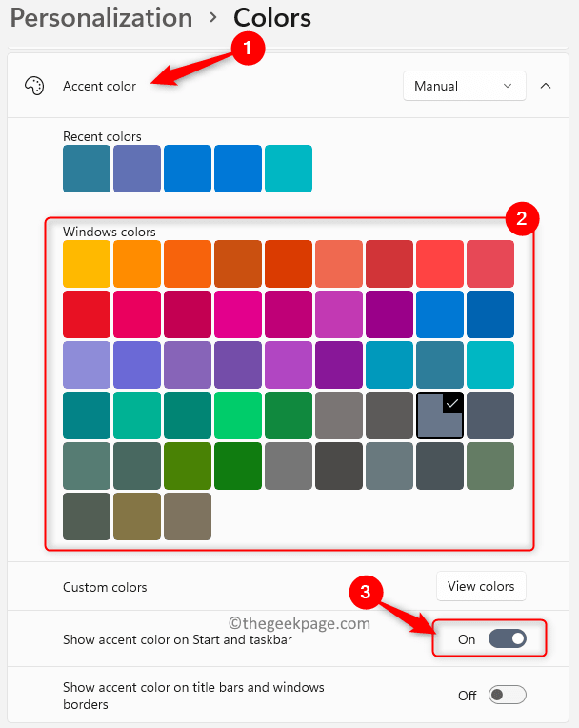The height and width of the screenshot is (728, 579).
Task: Select the cyan swatch in Recent colors
Action: (x=289, y=169)
